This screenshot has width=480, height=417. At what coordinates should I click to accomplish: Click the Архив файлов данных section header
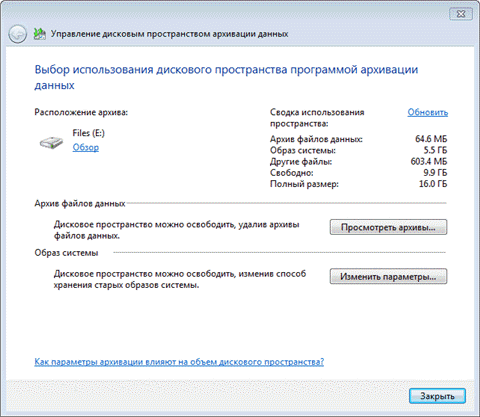click(x=80, y=203)
